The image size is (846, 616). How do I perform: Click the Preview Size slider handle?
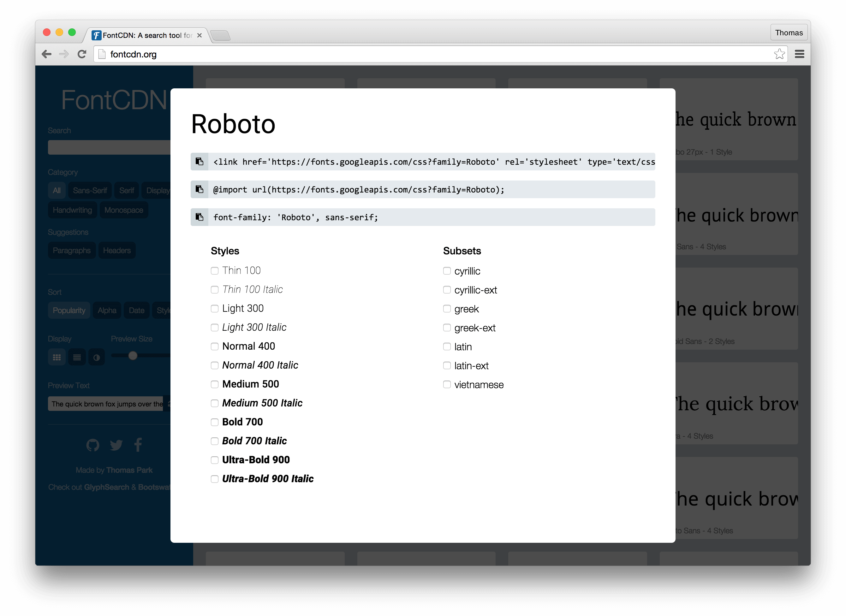point(133,356)
